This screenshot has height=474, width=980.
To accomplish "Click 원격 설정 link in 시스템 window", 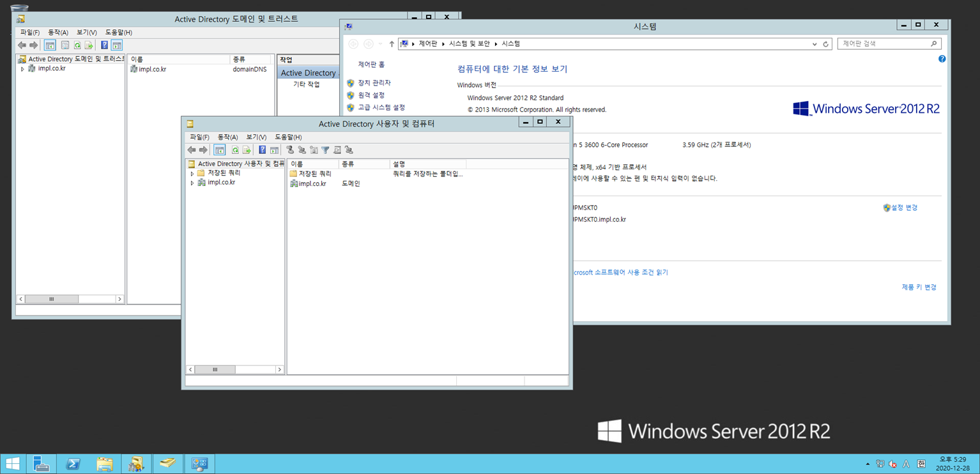I will (371, 95).
